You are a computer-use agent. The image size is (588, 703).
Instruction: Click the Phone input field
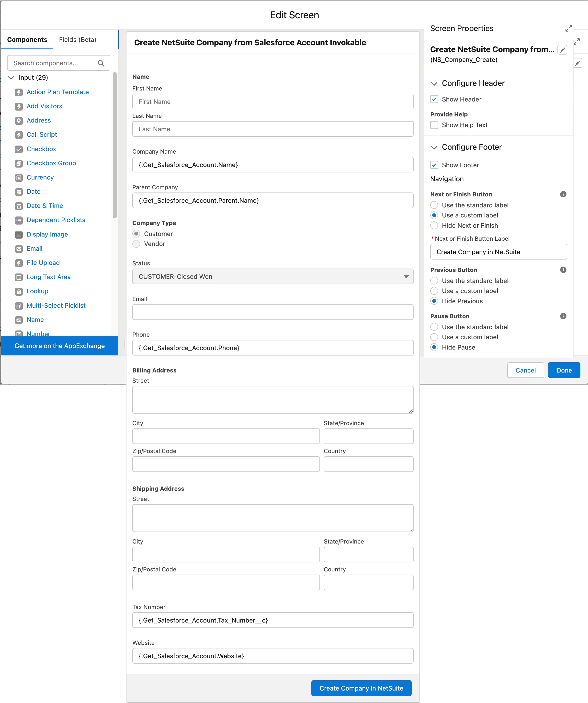(273, 348)
